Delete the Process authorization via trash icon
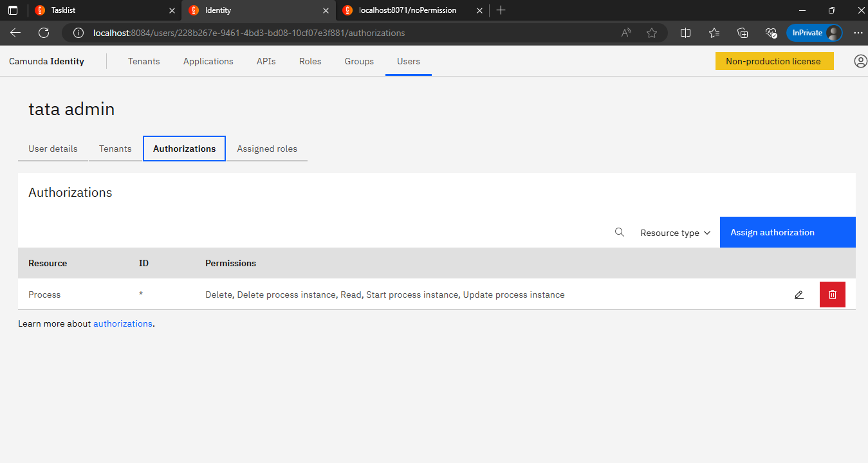 coord(832,294)
